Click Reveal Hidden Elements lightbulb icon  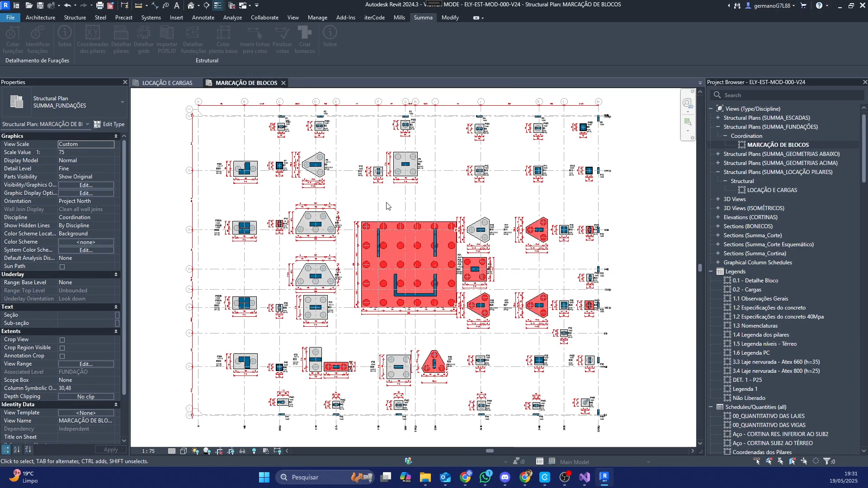254,451
